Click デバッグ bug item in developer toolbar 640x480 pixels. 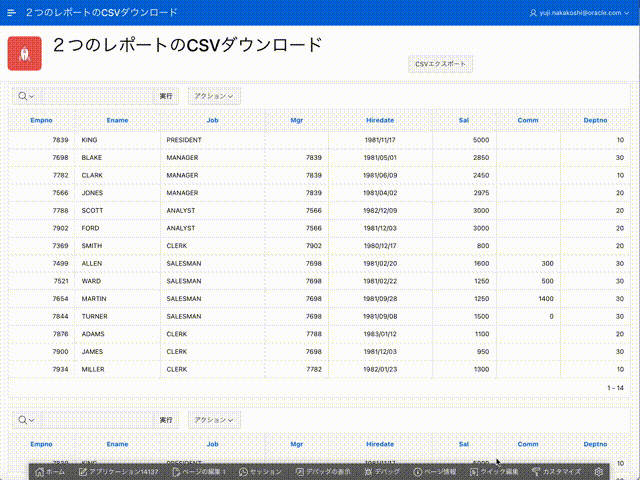pyautogui.click(x=382, y=472)
